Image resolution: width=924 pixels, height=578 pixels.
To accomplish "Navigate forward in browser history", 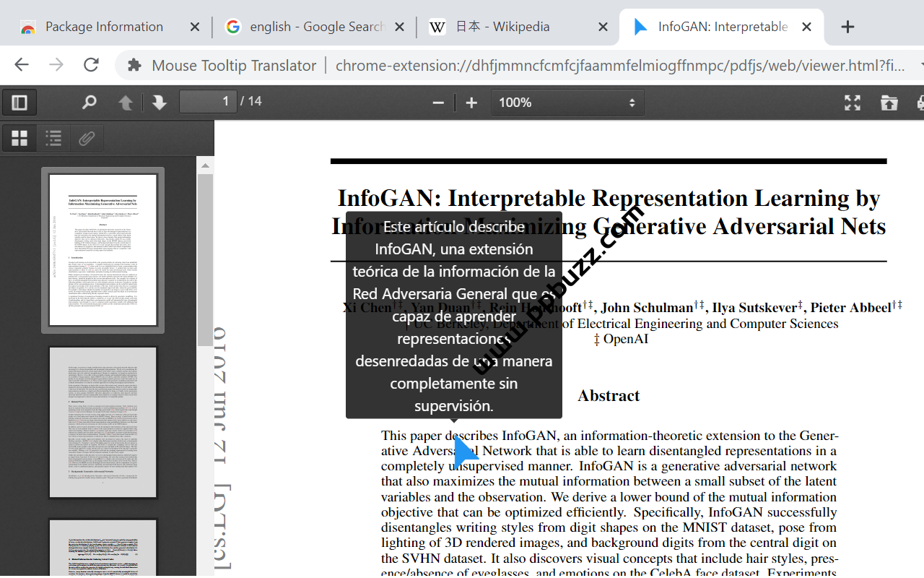I will point(56,65).
